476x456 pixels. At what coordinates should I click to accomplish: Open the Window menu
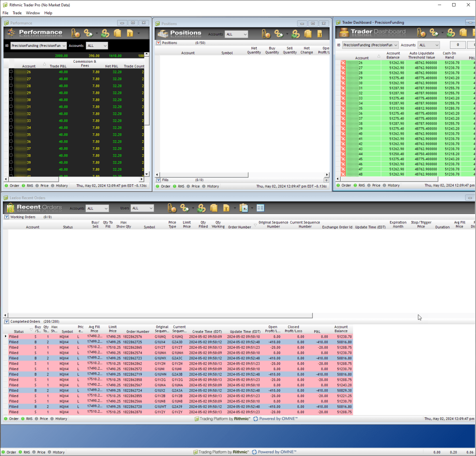[x=33, y=13]
